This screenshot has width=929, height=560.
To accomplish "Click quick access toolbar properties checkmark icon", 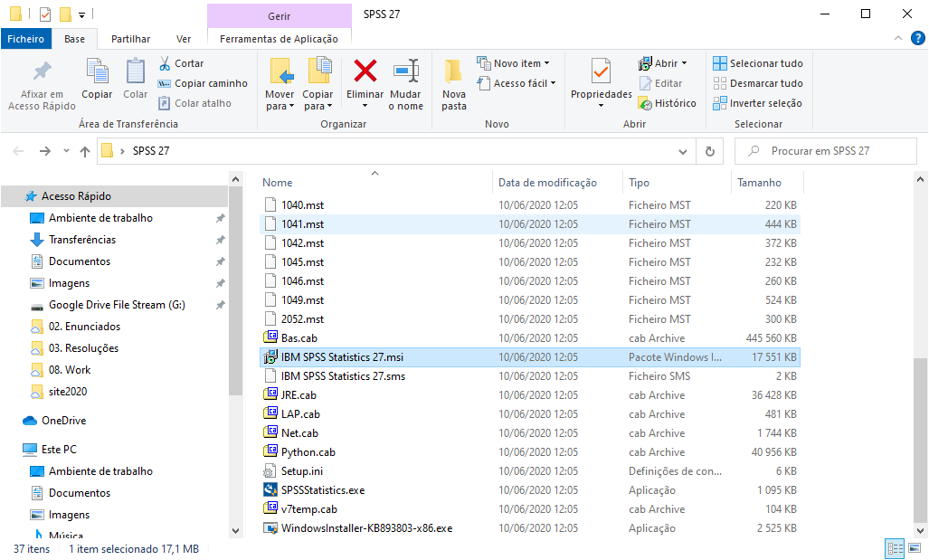I will click(45, 14).
